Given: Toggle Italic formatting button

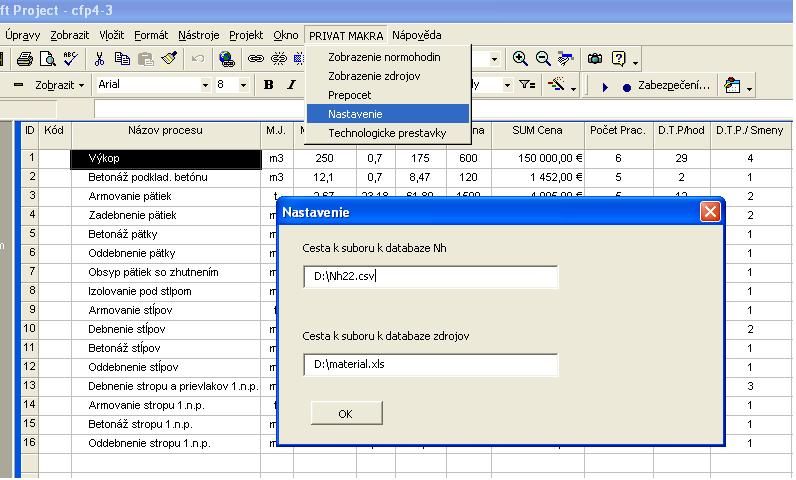Looking at the screenshot, I should [x=291, y=86].
